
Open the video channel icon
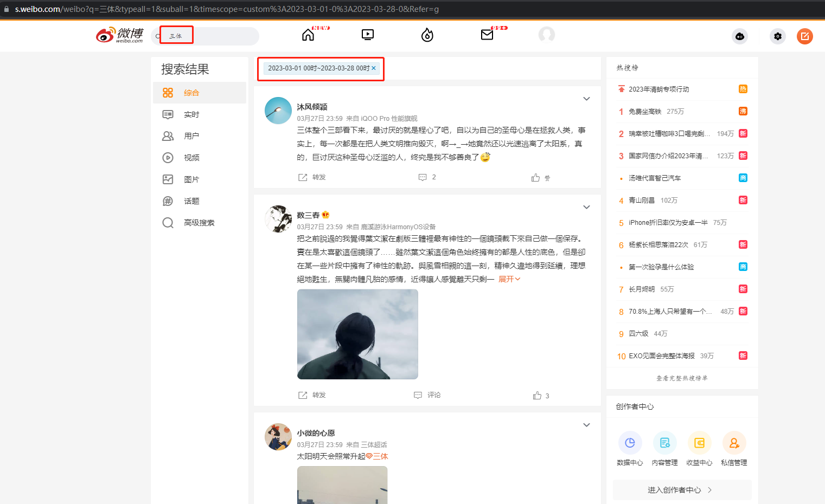368,35
